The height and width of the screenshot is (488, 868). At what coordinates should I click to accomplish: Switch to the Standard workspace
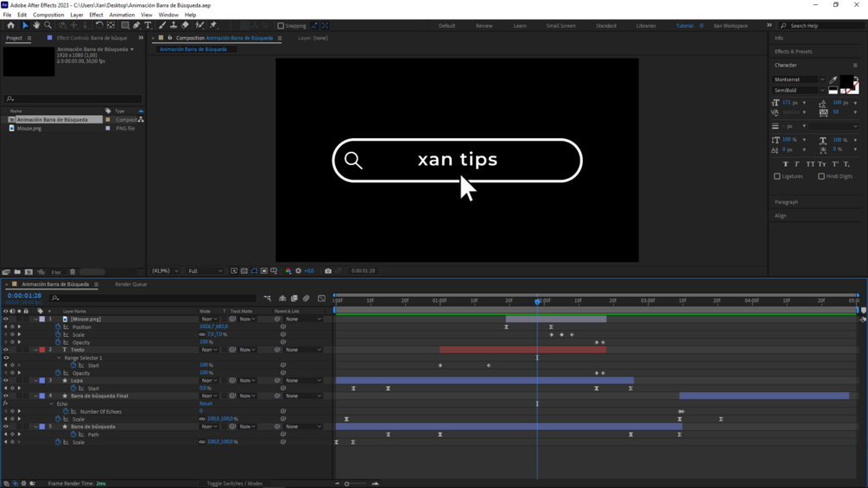click(x=606, y=26)
